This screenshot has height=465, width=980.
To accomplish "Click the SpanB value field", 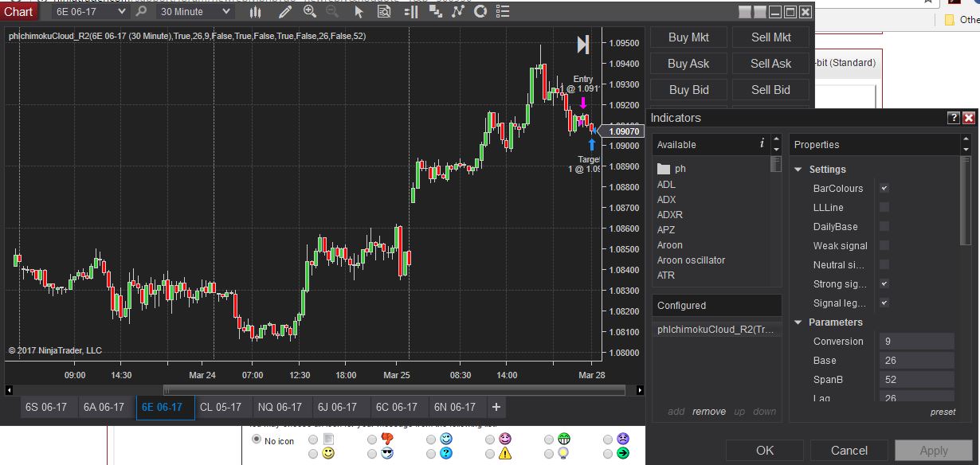I will coord(916,380).
